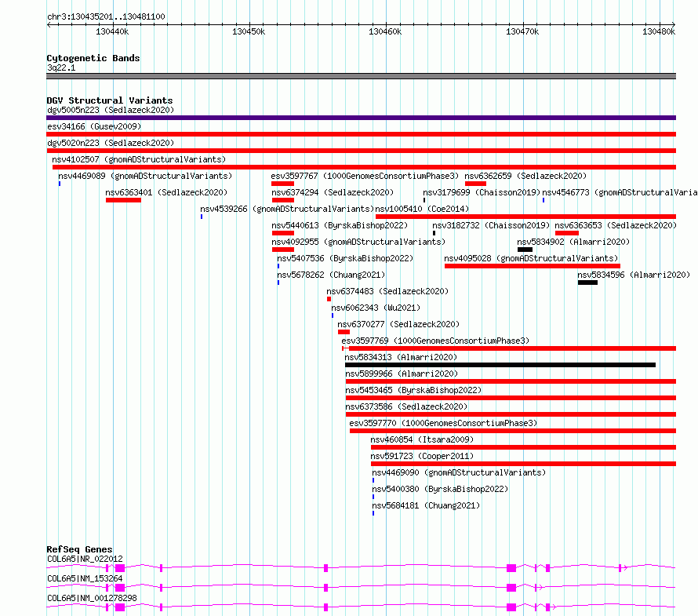Viewport: 698px width, 616px height.
Task: Select nsv5834313 (Almarri2020) label
Action: click(401, 357)
